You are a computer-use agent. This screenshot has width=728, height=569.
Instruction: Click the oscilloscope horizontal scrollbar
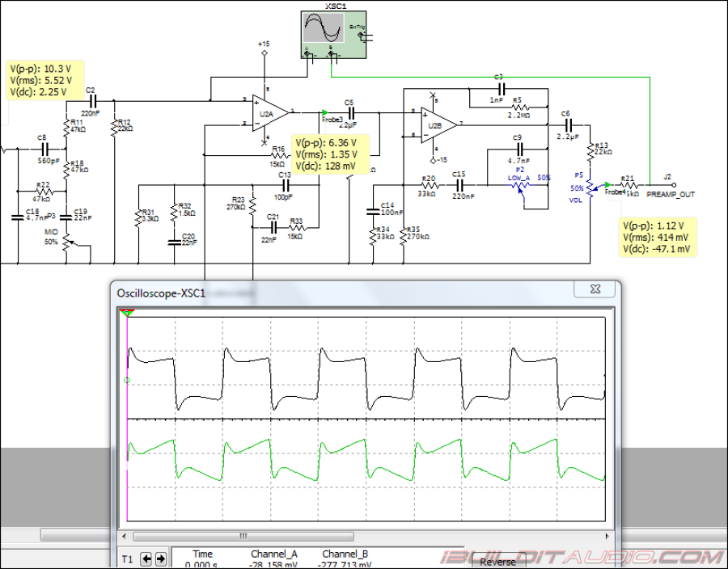(243, 536)
